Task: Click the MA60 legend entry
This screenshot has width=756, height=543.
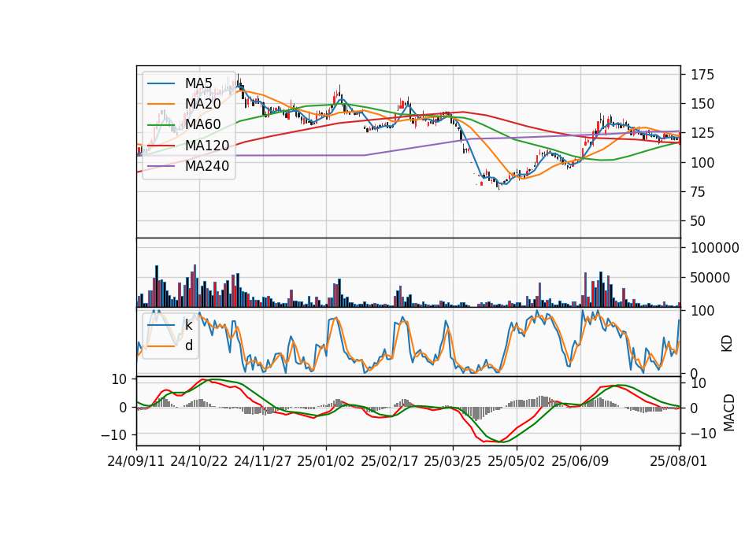Action: 183,124
